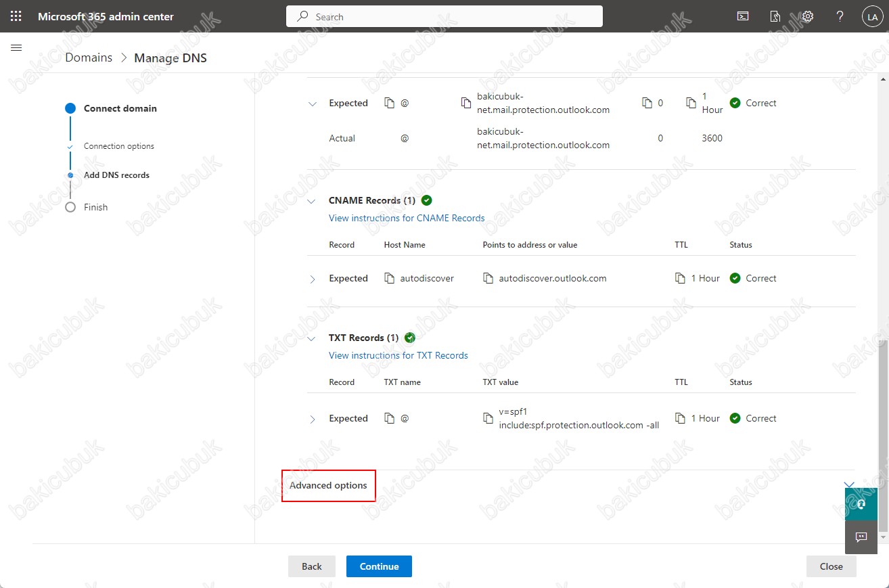889x588 pixels.
Task: Click the Correct status of SPF record
Action: 753,418
